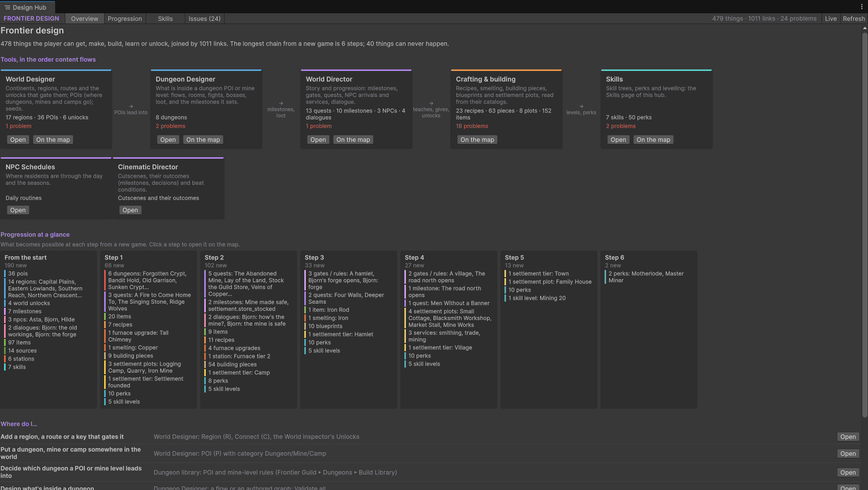The height and width of the screenshot is (490, 868).
Task: Click '1 problem' under World Designer
Action: pos(18,126)
